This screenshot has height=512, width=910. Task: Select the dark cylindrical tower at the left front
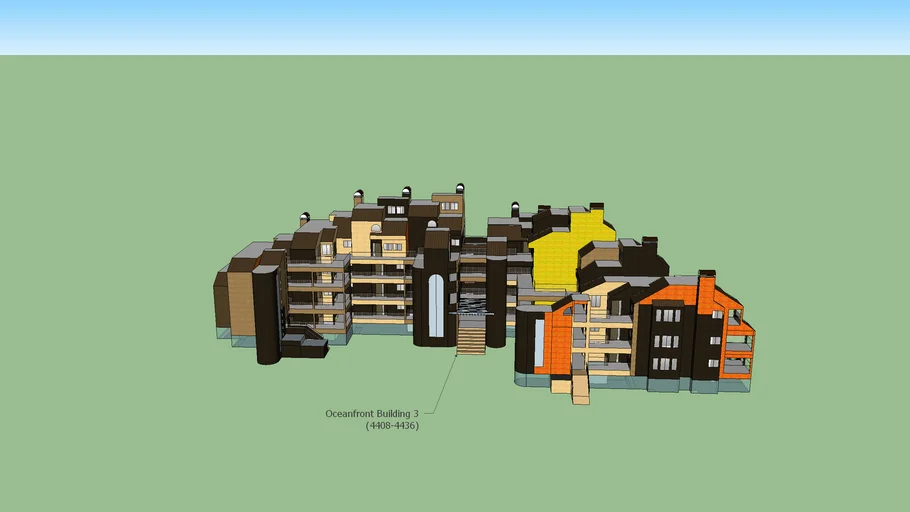pos(266,315)
